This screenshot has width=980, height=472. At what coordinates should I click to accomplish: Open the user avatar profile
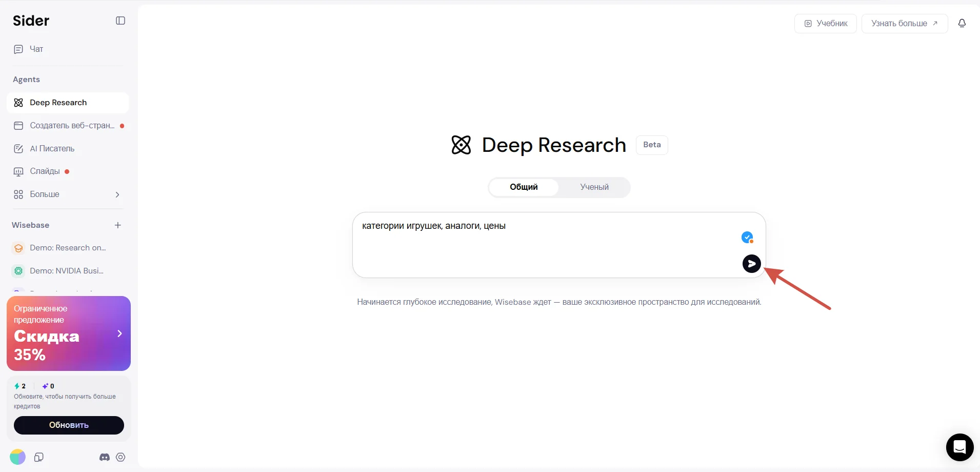pos(17,457)
